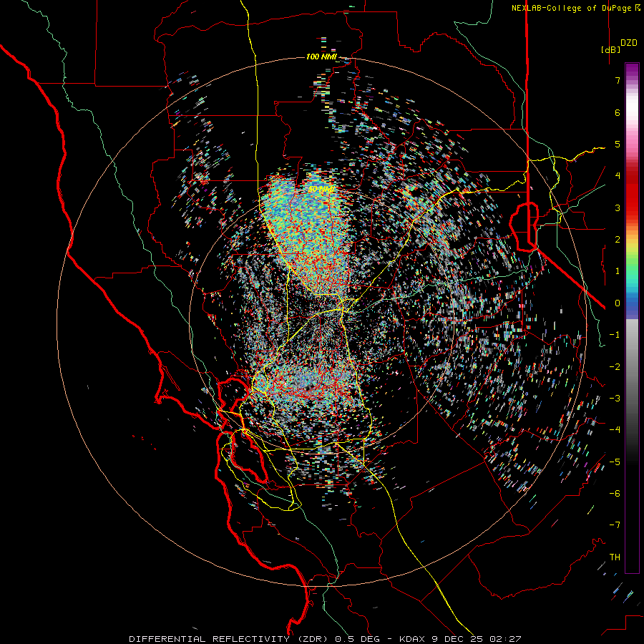Viewport: 644px width, 644px height.
Task: Click the "9 DEC 25" date in the caption
Action: pyautogui.click(x=456, y=639)
